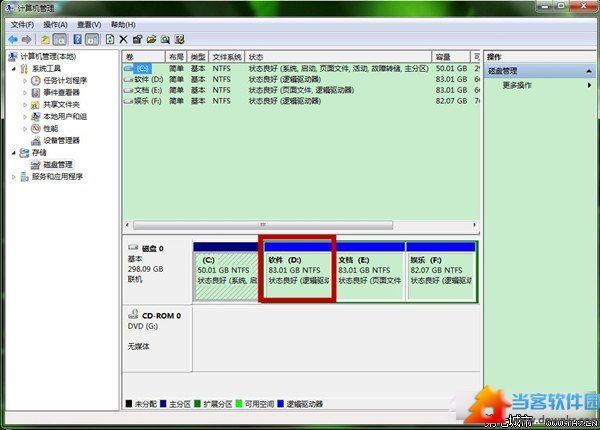Click the 82.07 GB capacity cell
This screenshot has height=430, width=600.
click(x=452, y=101)
